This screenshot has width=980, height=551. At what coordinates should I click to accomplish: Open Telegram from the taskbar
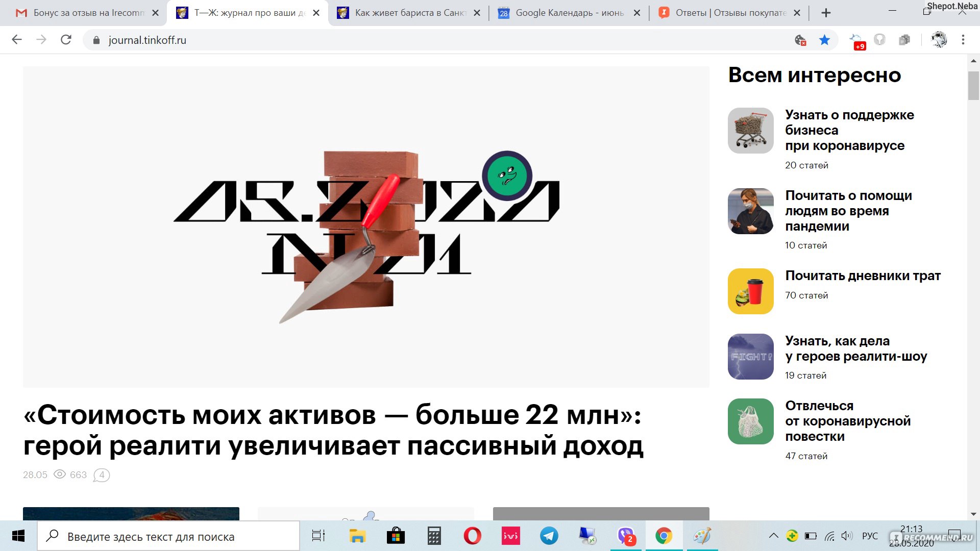click(x=549, y=536)
